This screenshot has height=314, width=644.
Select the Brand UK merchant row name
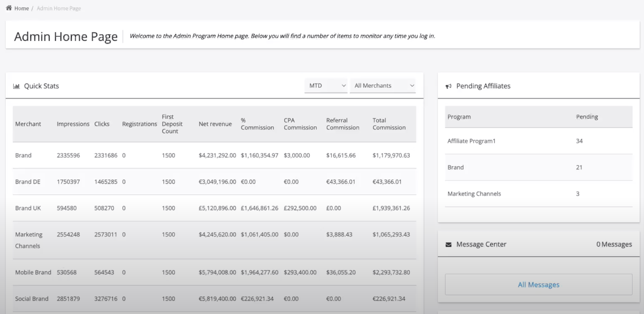tap(28, 208)
